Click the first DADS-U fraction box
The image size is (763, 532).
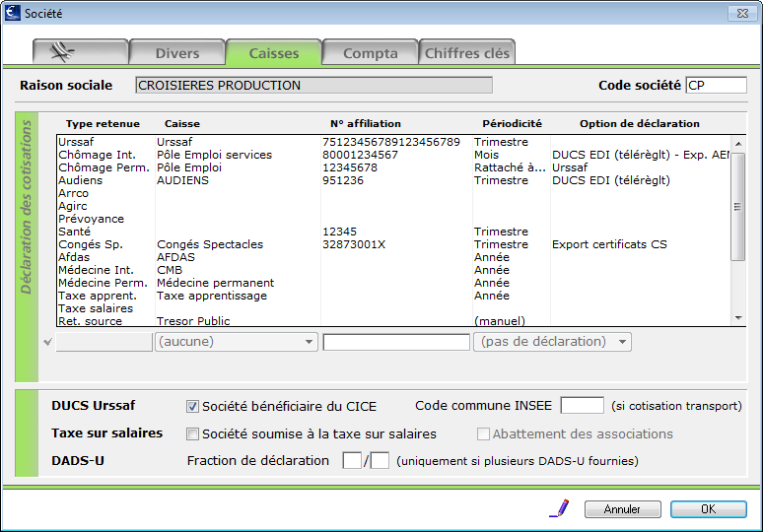352,460
